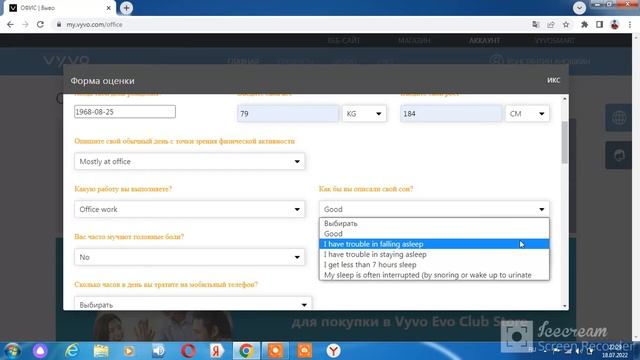The height and width of the screenshot is (360, 640).
Task: Click the height field showing 184
Action: coord(451,113)
